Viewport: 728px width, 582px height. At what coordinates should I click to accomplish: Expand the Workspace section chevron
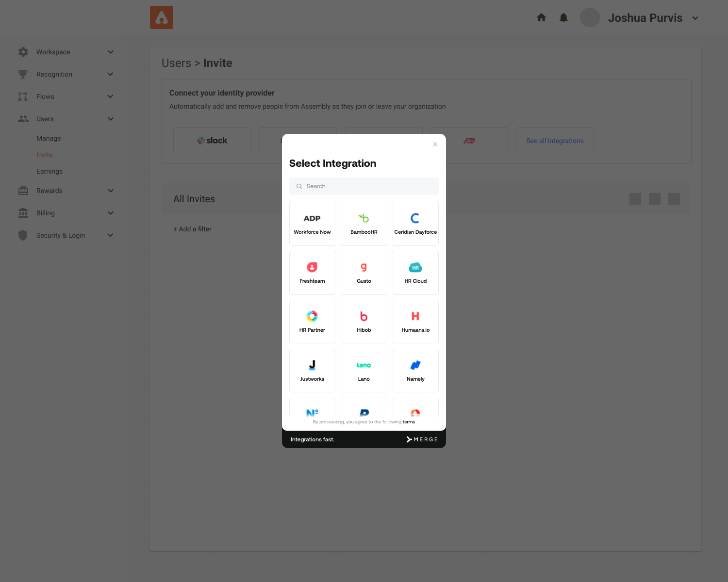tap(110, 52)
